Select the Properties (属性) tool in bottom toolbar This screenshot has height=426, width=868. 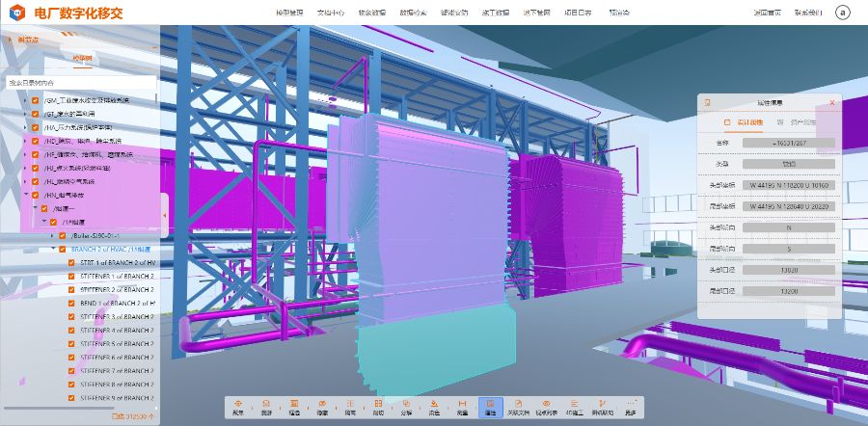tap(490, 407)
